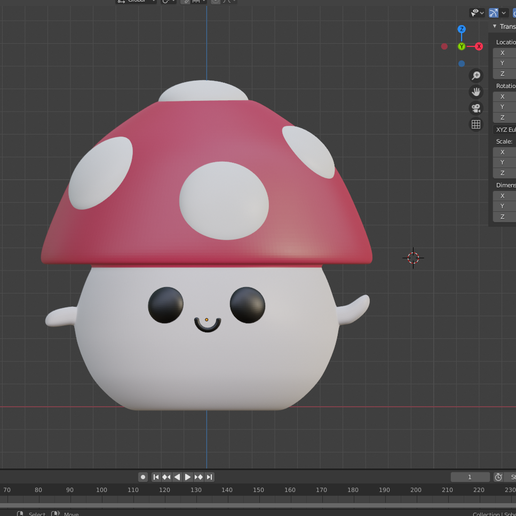Viewport: 516px width, 516px height.
Task: Jump to the end frame
Action: 209,477
